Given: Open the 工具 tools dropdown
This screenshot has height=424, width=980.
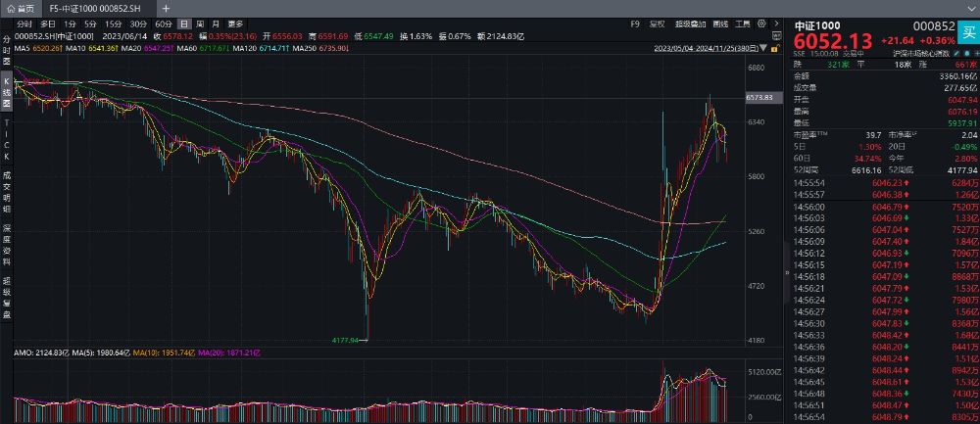Looking at the screenshot, I should 743,23.
